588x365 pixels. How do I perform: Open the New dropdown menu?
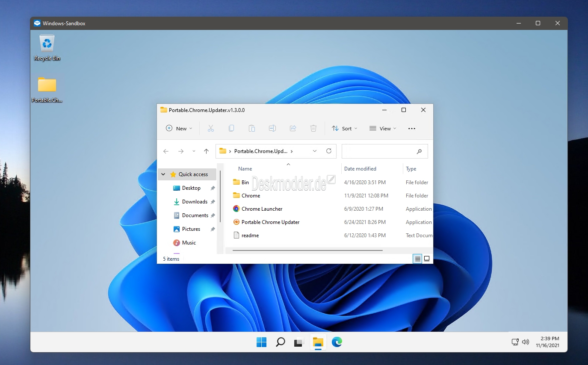click(x=179, y=128)
